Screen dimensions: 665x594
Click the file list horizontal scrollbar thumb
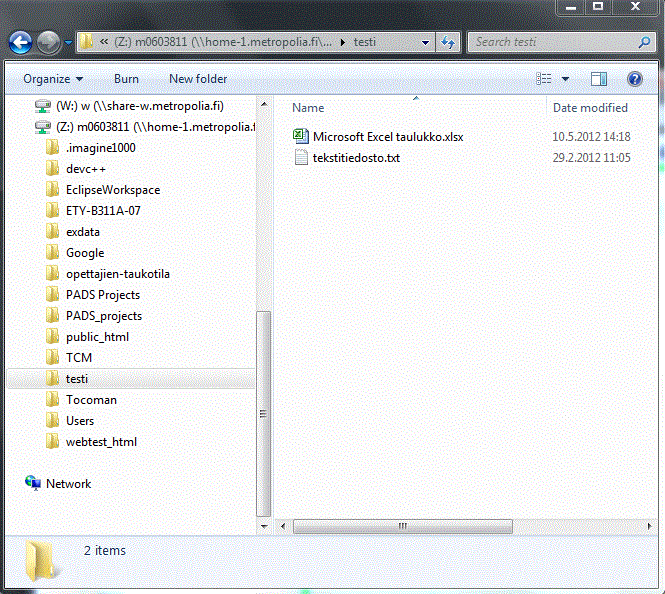[402, 526]
